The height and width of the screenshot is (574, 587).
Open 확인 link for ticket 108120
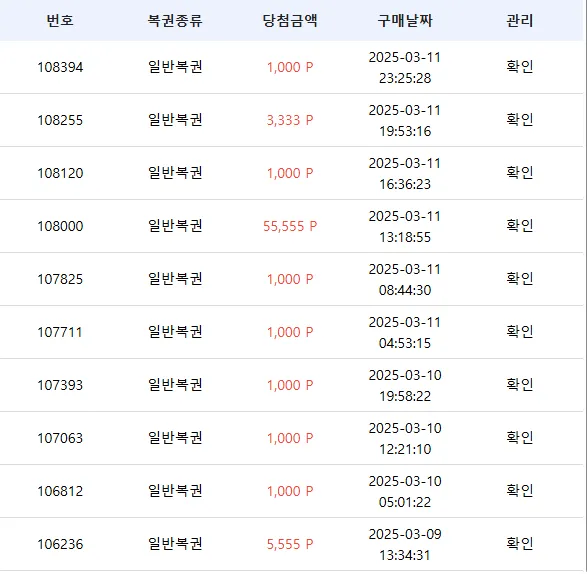(519, 173)
